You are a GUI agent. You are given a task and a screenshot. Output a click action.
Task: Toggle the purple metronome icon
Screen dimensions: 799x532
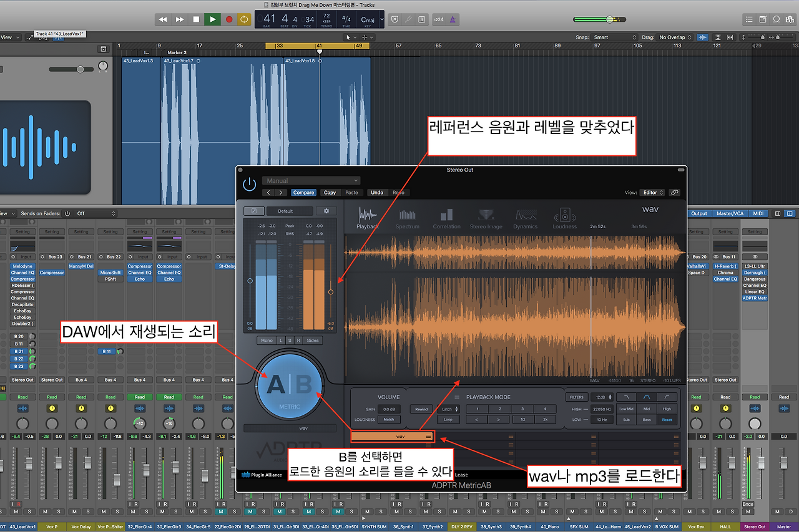pos(453,19)
